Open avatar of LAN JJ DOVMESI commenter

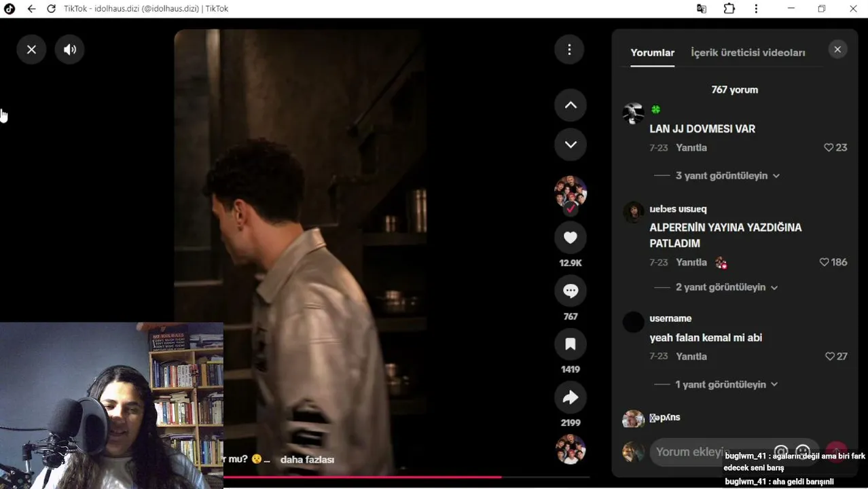tap(633, 113)
